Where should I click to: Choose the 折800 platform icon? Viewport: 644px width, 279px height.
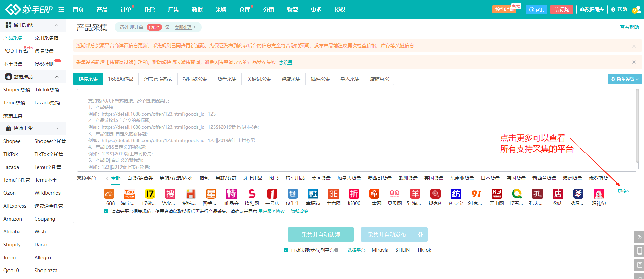coord(354,194)
